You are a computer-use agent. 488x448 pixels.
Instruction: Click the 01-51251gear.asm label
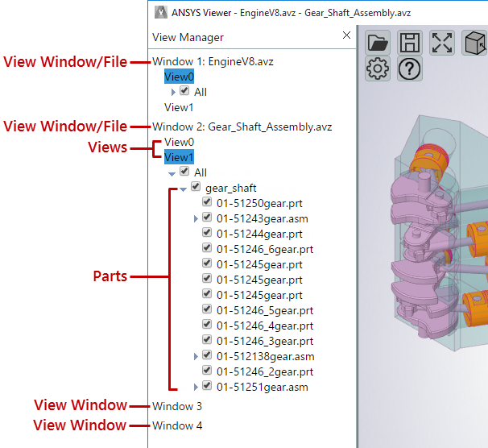pos(263,387)
